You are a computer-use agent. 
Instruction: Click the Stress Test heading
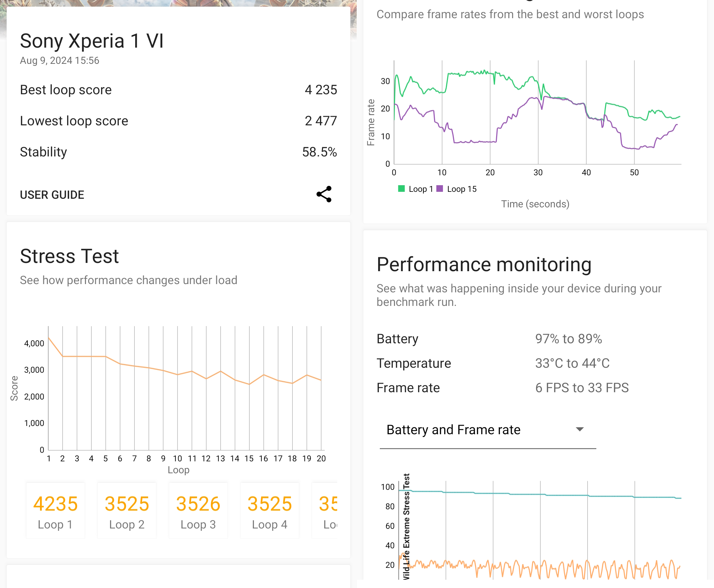pos(69,256)
